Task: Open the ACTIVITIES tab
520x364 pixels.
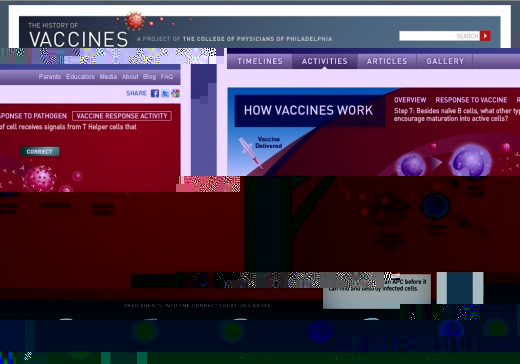Action: click(325, 61)
